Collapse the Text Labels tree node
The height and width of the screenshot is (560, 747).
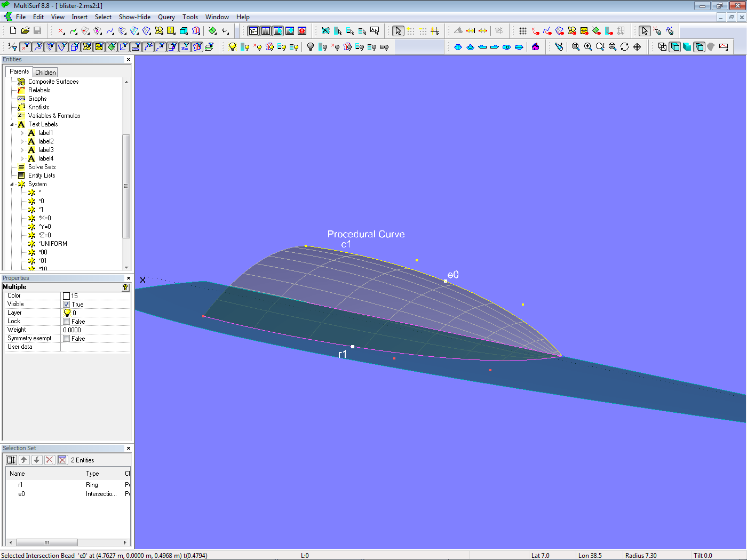click(12, 124)
